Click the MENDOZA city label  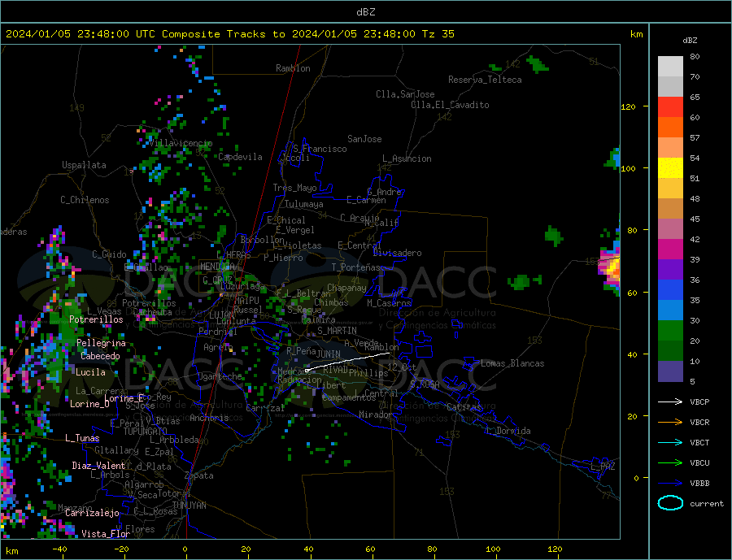(218, 267)
